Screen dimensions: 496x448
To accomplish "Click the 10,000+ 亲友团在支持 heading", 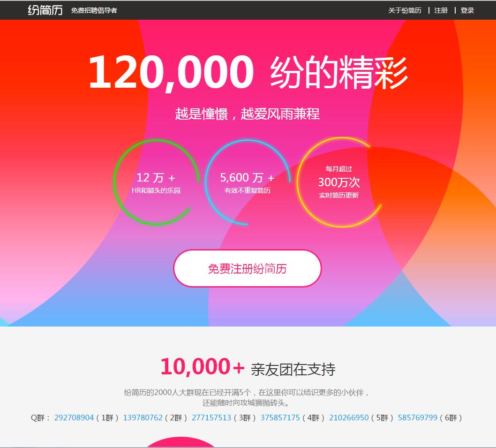I will (x=248, y=368).
